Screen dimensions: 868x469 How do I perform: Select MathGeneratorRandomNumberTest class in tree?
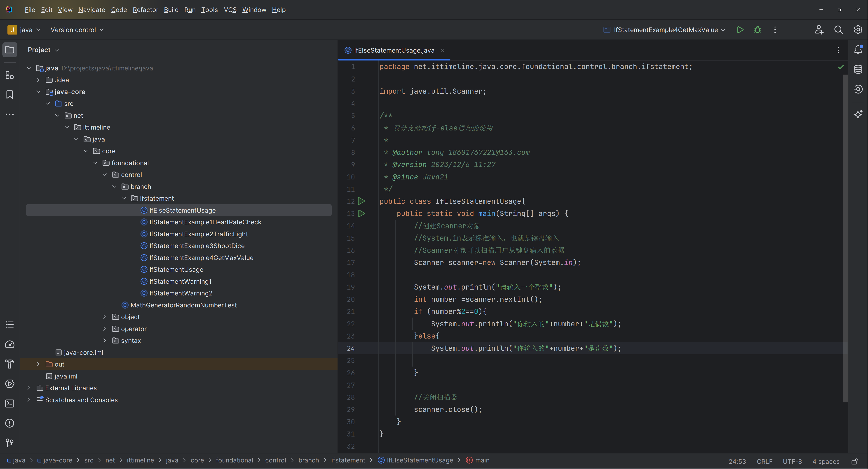pos(184,305)
